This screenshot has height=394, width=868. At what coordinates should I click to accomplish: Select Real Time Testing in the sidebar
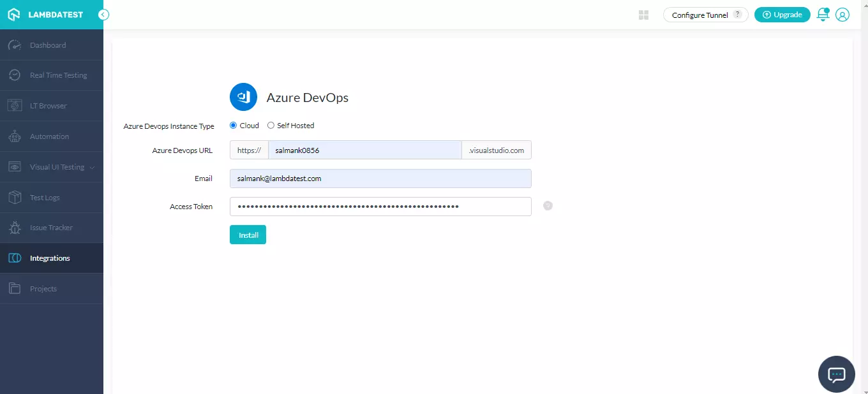57,75
